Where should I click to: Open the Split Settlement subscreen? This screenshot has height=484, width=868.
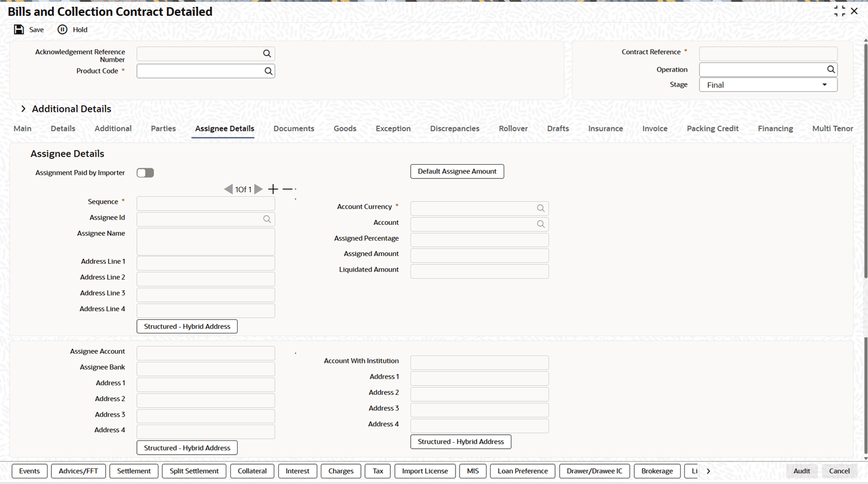click(194, 471)
